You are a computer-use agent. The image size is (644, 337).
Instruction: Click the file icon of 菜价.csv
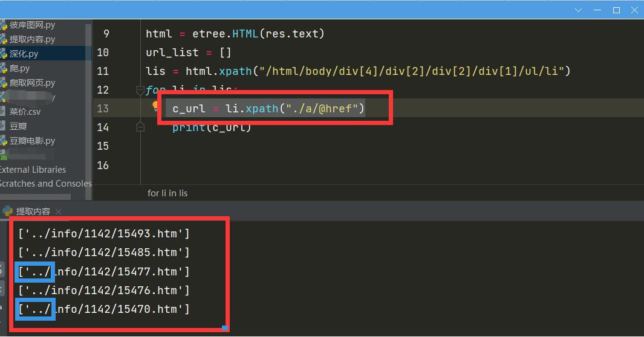click(x=3, y=112)
